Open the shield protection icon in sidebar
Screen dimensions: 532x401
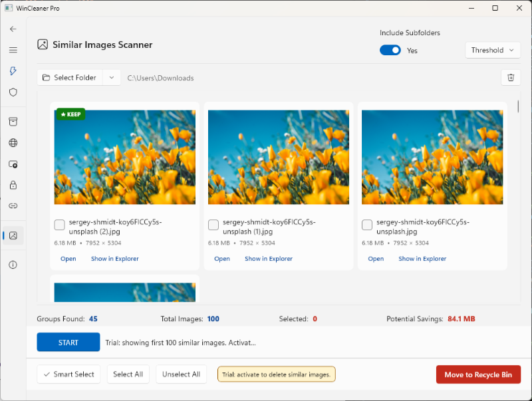tap(13, 92)
